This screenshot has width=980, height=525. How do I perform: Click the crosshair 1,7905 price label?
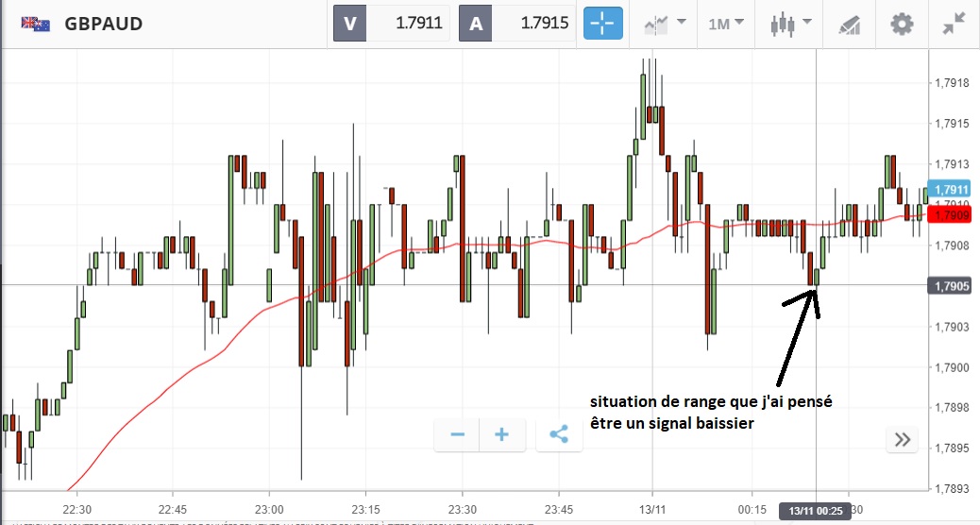(952, 285)
